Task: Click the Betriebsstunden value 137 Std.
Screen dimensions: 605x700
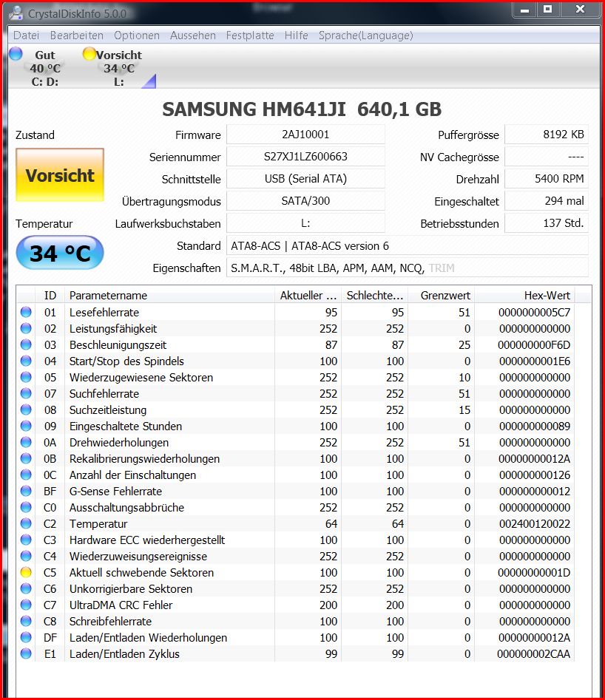Action: click(x=547, y=223)
